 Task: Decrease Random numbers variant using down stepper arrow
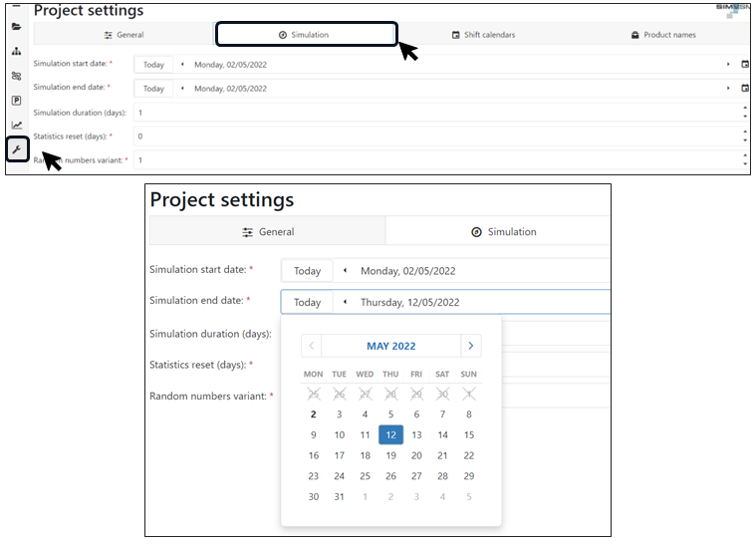[745, 163]
